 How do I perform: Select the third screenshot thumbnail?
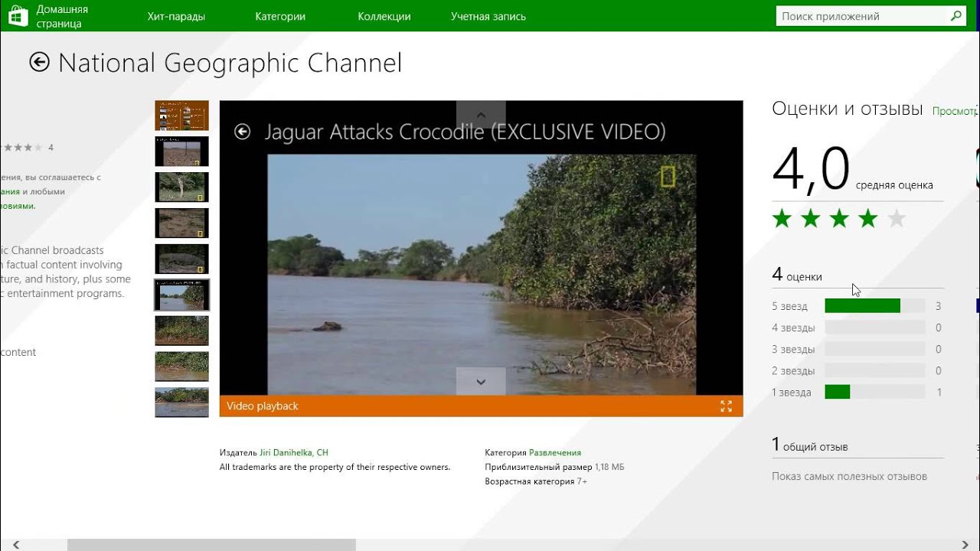[x=181, y=187]
